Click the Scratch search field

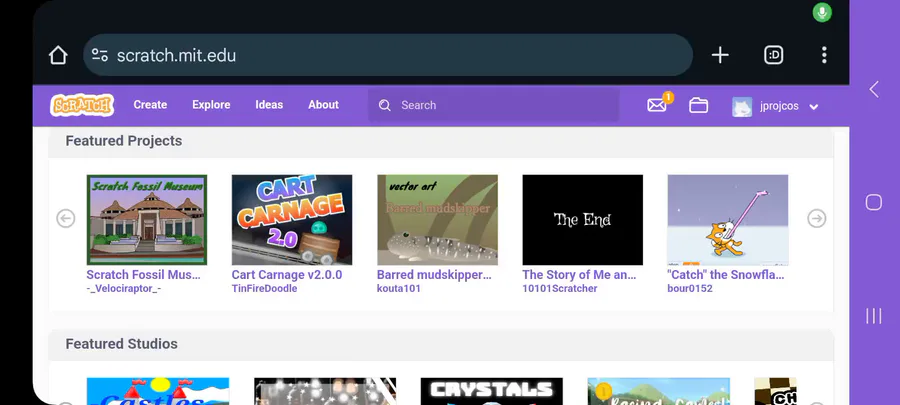point(494,106)
